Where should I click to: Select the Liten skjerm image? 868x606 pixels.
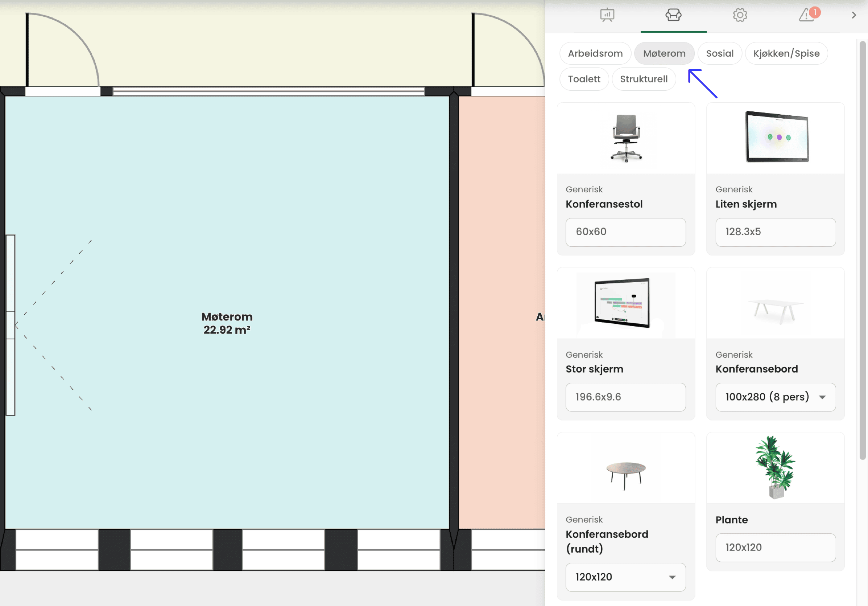pos(776,137)
